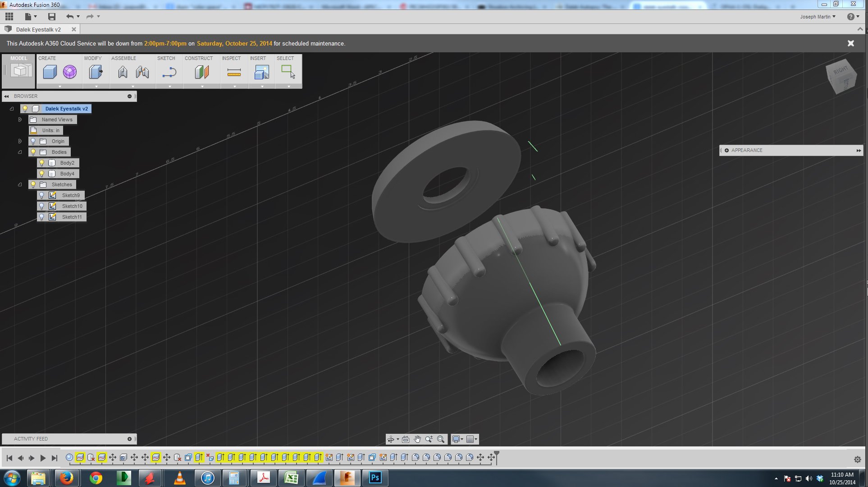The width and height of the screenshot is (868, 487).
Task: Select the Create Box tool
Action: pos(50,72)
